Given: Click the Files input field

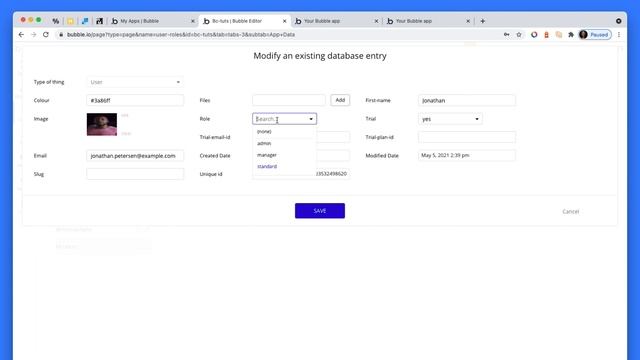Looking at the screenshot, I should tap(289, 100).
